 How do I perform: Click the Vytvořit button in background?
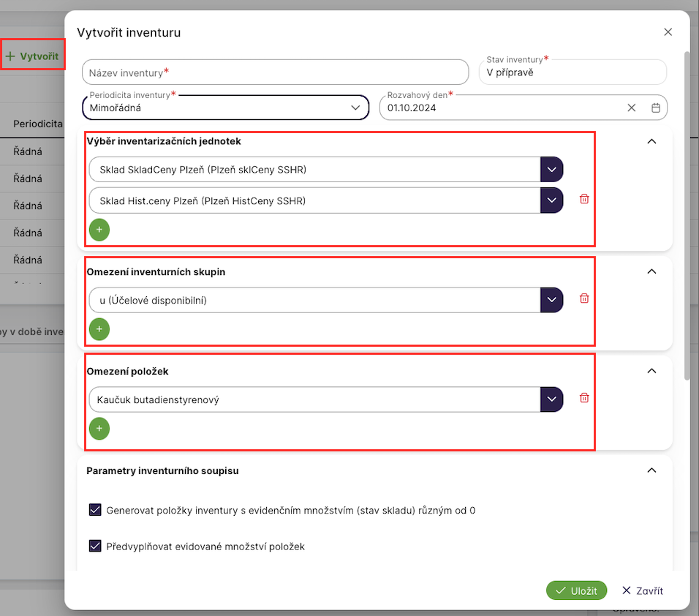click(x=32, y=56)
